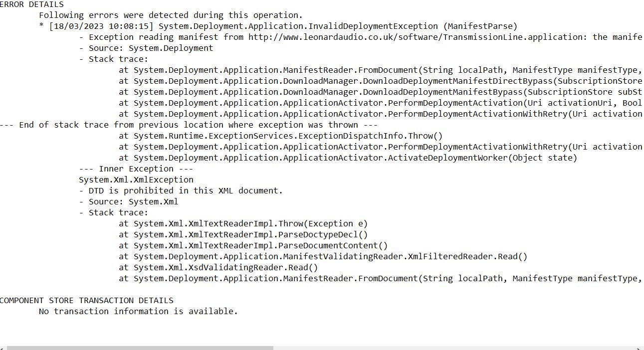Click 'No transaction information is available' text

pyautogui.click(x=138, y=311)
